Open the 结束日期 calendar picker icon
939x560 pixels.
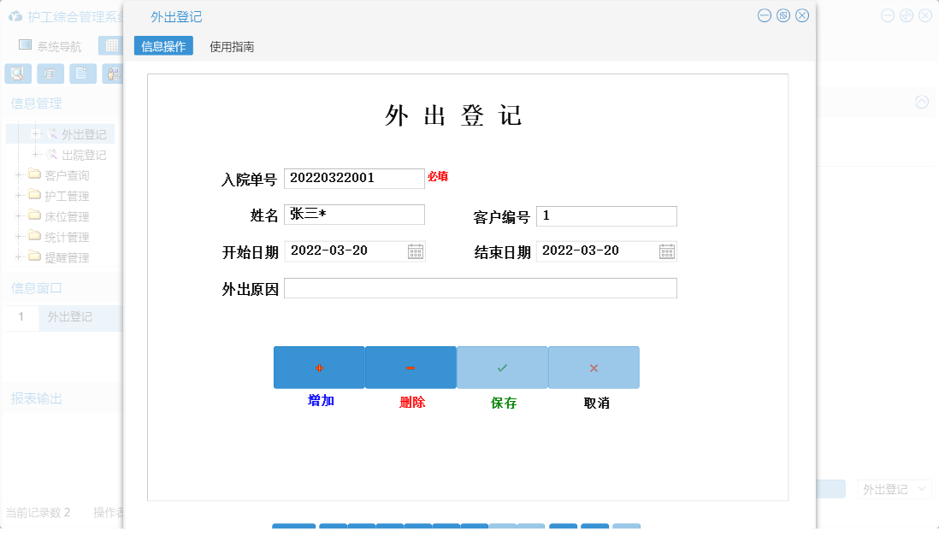coord(668,251)
